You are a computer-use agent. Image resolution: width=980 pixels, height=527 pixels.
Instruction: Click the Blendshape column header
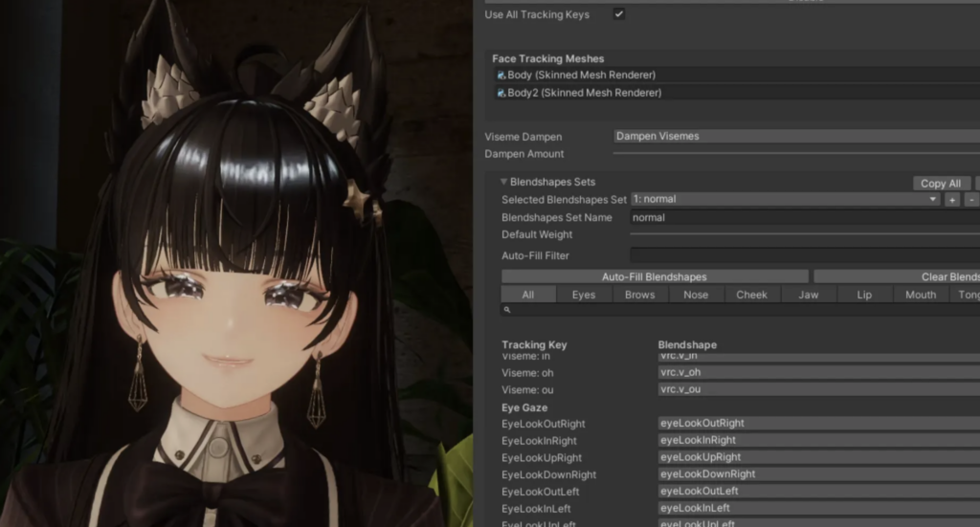coord(687,344)
